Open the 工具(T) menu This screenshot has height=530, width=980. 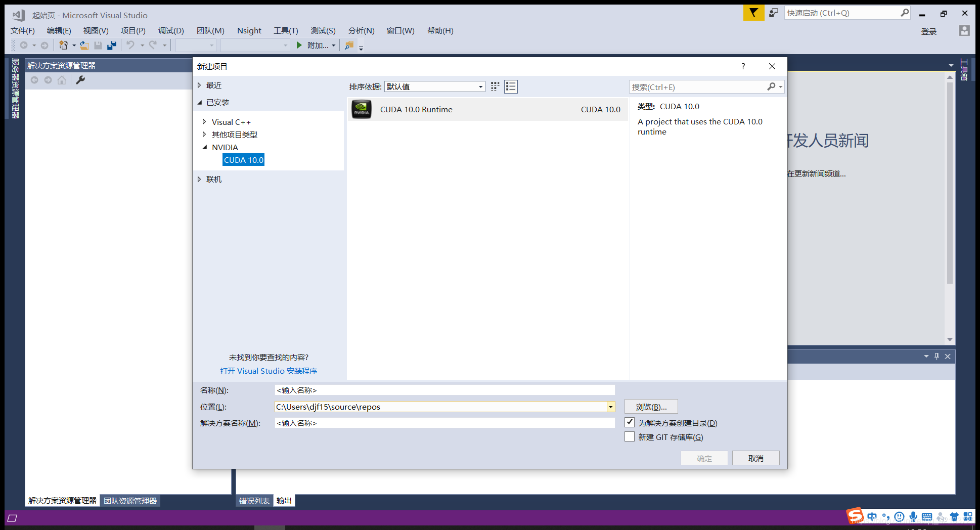click(x=286, y=31)
